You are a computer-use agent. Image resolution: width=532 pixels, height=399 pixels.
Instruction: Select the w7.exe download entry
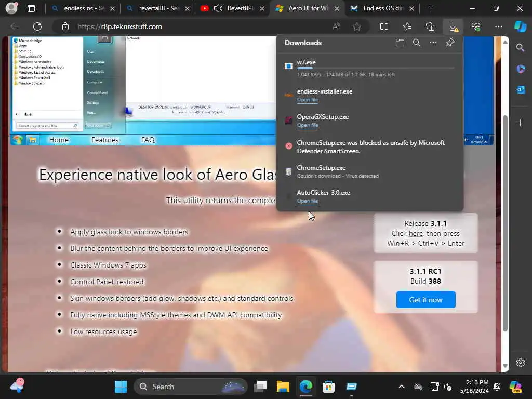pyautogui.click(x=370, y=68)
